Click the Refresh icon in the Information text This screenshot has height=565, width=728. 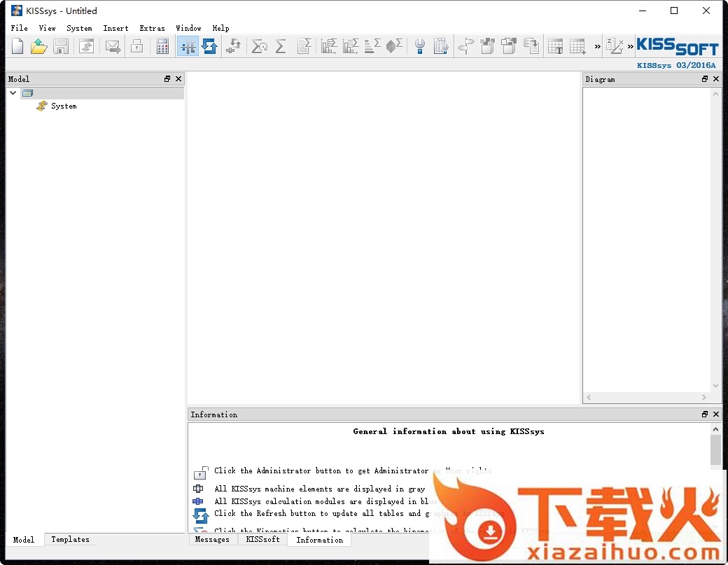[x=201, y=515]
